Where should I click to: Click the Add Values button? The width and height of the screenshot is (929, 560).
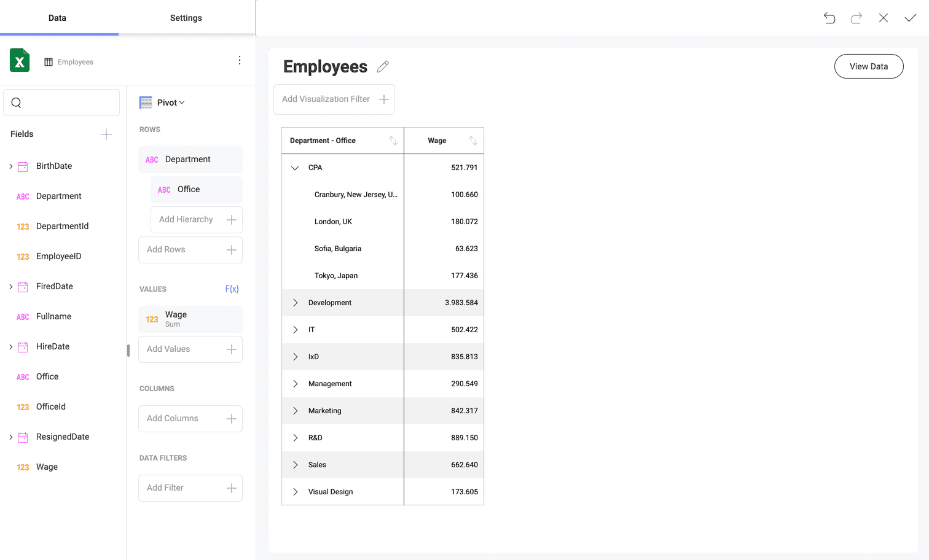coord(190,349)
